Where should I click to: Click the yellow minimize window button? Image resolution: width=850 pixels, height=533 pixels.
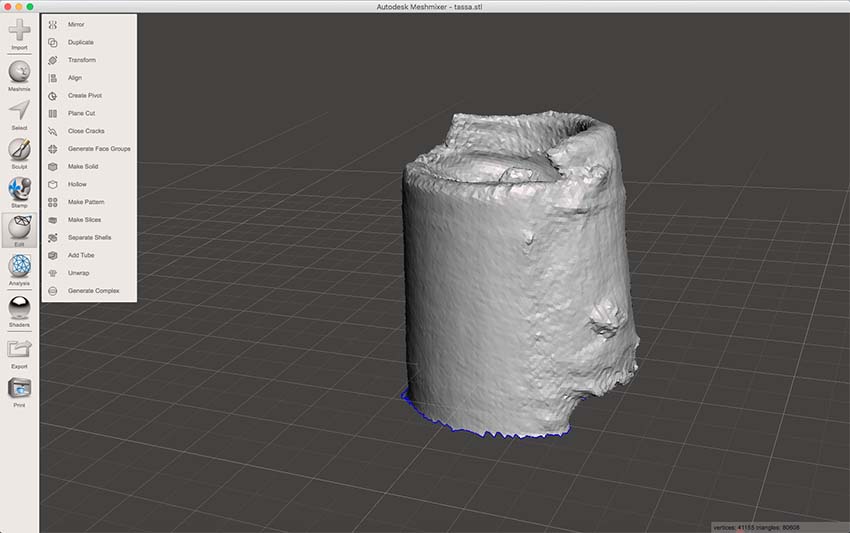19,7
